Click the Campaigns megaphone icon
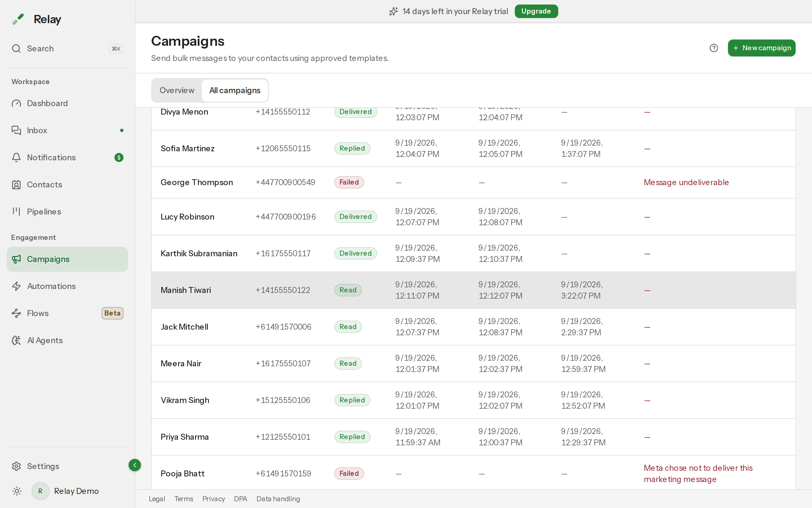812x508 pixels. tap(16, 259)
